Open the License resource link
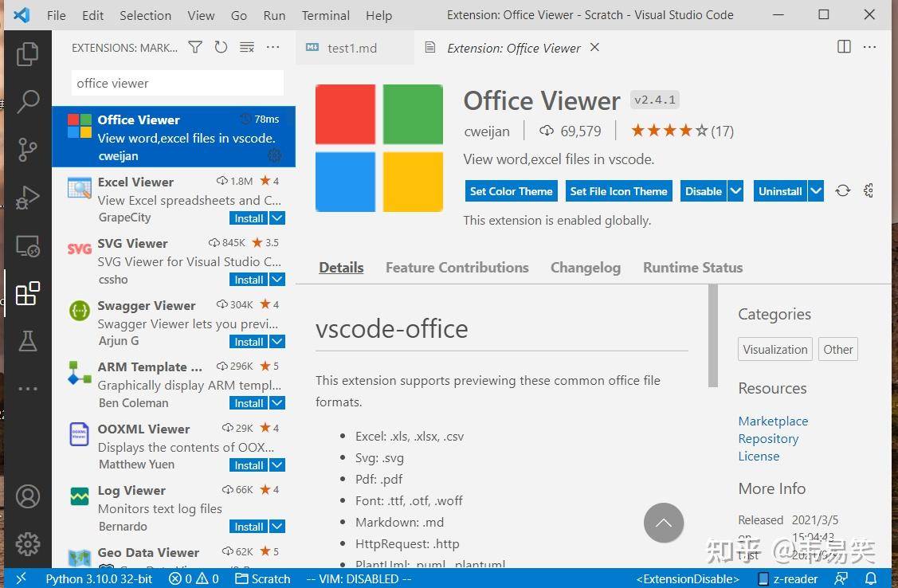Screen dimensions: 898x588 pyautogui.click(x=759, y=457)
